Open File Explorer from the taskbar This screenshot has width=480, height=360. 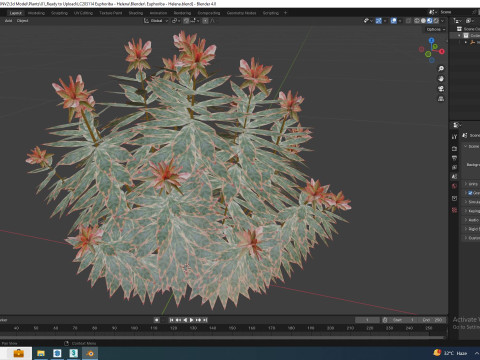pyautogui.click(x=41, y=353)
